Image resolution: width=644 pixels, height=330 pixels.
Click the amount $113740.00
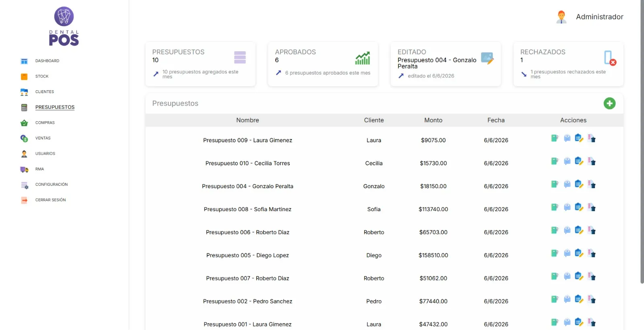[433, 209]
